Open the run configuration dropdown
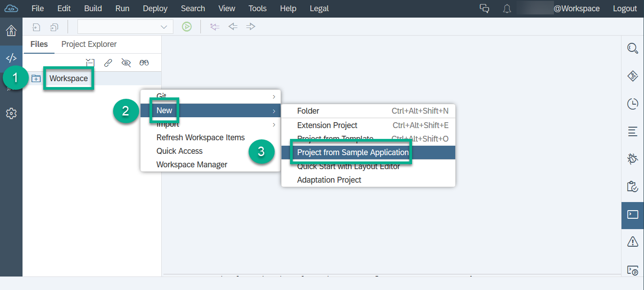The image size is (644, 290). coord(125,27)
